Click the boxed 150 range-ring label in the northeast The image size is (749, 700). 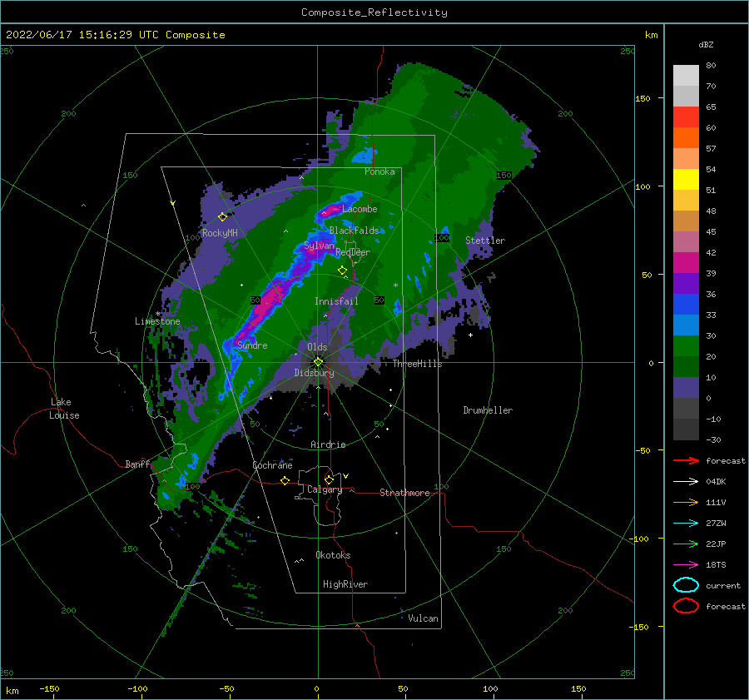503,175
